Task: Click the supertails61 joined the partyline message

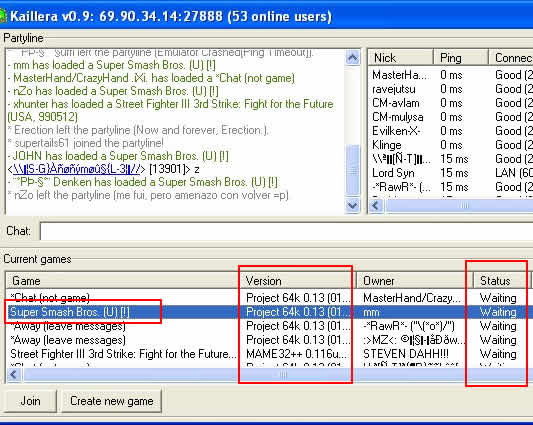Action: (x=86, y=143)
